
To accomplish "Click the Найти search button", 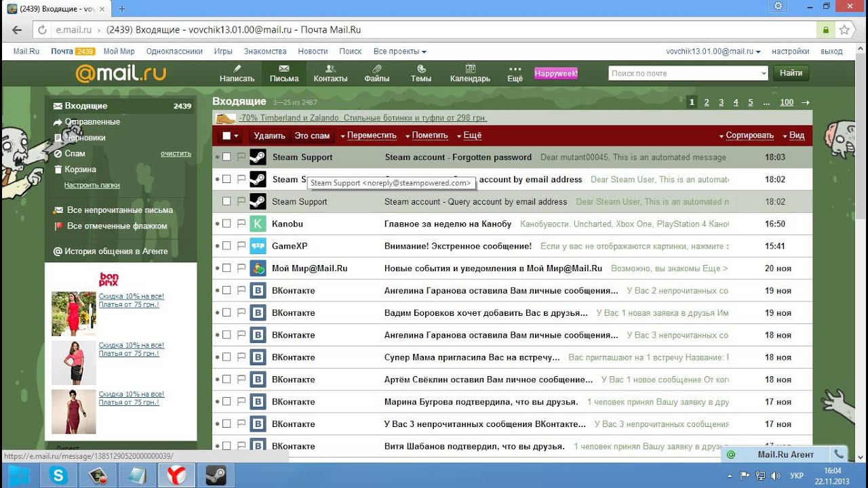I will 791,73.
